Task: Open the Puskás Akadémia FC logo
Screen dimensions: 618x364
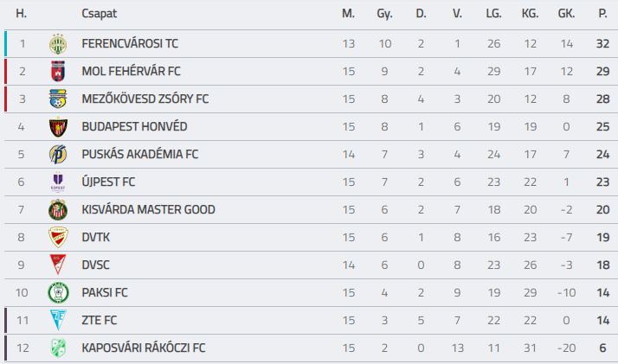Action: (x=58, y=154)
